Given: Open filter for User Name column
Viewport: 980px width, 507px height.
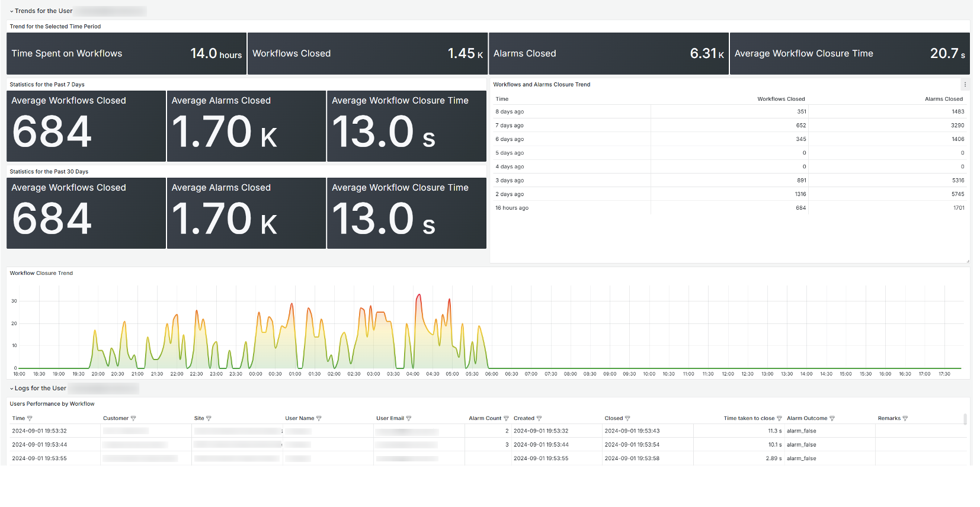Looking at the screenshot, I should tap(319, 419).
